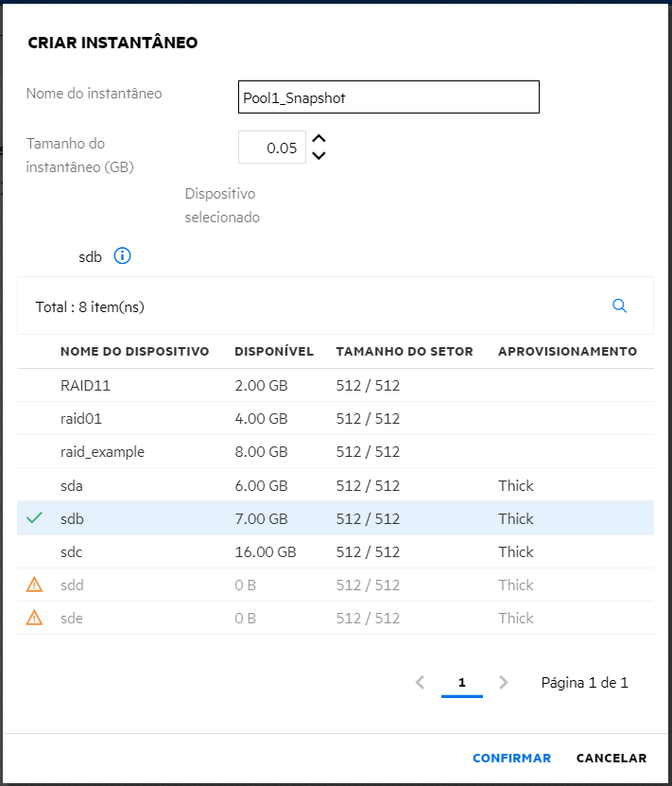Sort by Nome do Dispositivo column
The image size is (672, 786).
click(x=134, y=352)
